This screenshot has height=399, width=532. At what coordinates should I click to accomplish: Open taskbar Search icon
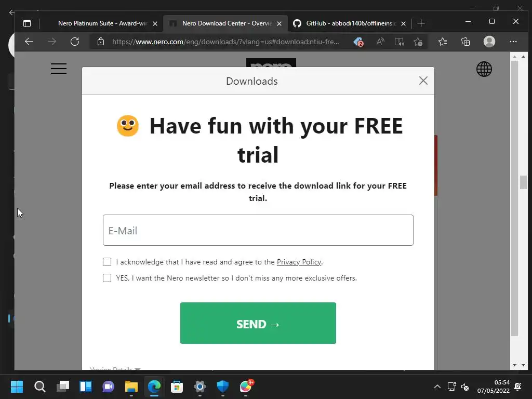click(39, 387)
